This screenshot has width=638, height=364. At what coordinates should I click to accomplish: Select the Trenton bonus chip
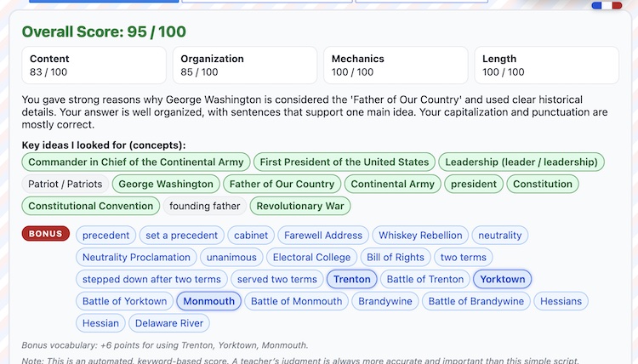pyautogui.click(x=351, y=279)
